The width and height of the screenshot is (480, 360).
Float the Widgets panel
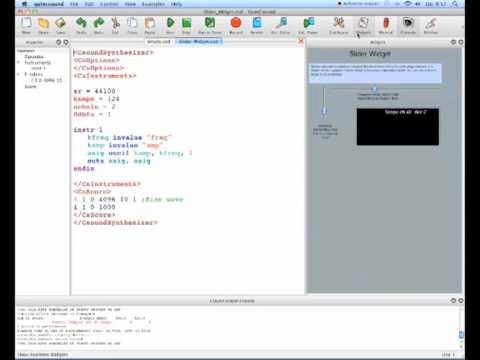[453, 42]
